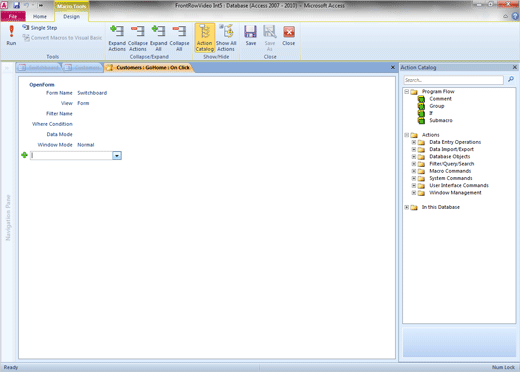Select If in Program Flow
Viewport: 520px width, 372px height.
[431, 113]
